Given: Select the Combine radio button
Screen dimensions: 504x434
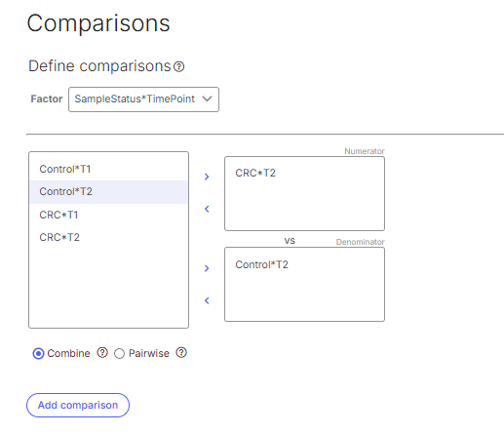Looking at the screenshot, I should [38, 353].
